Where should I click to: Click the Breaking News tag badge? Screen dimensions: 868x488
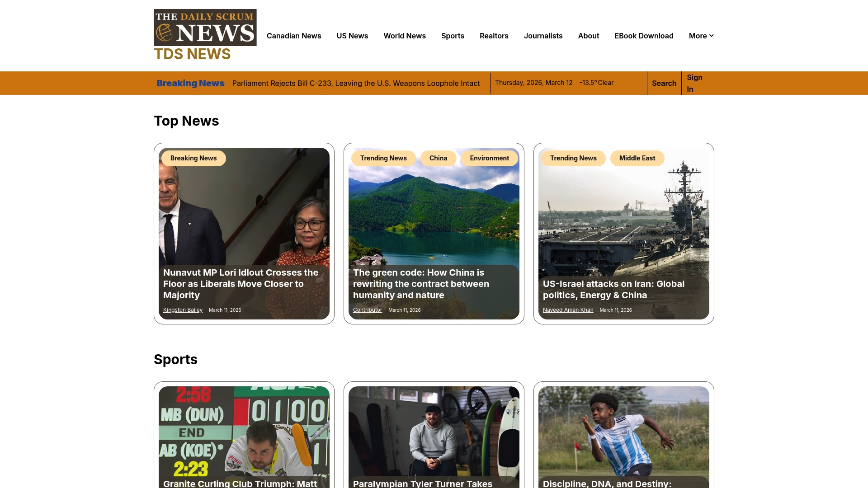click(193, 158)
